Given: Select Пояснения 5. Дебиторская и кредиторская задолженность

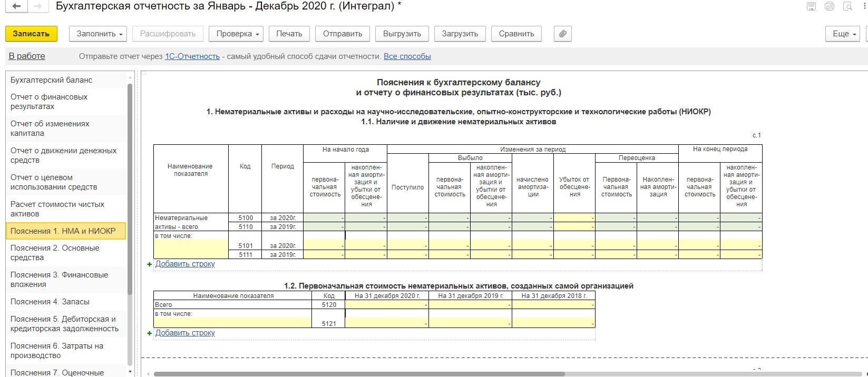Looking at the screenshot, I should tap(66, 324).
